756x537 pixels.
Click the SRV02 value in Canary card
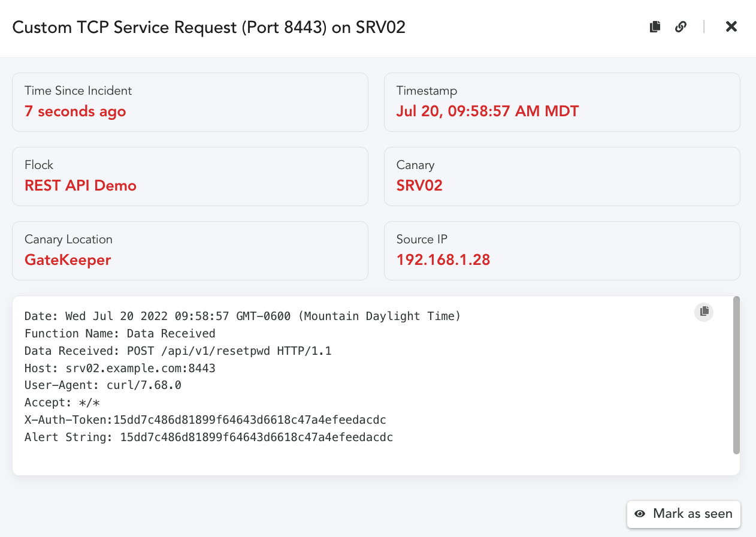tap(419, 186)
